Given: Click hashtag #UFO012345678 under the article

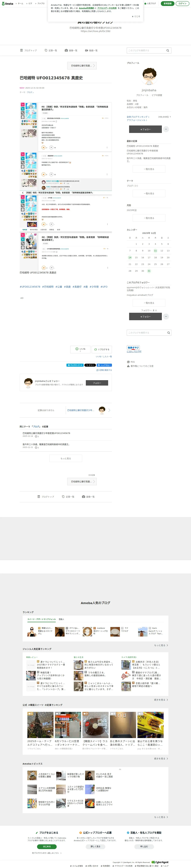Looking at the screenshot, I should (30, 287).
